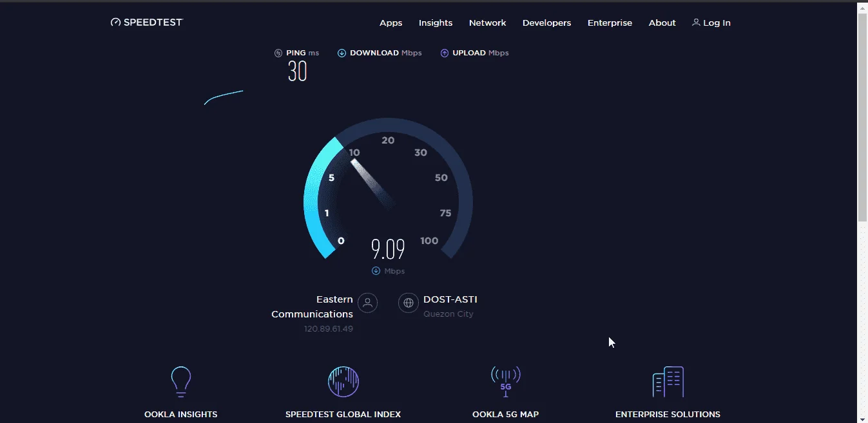
Task: Click the user icon beside Log In
Action: click(x=696, y=22)
